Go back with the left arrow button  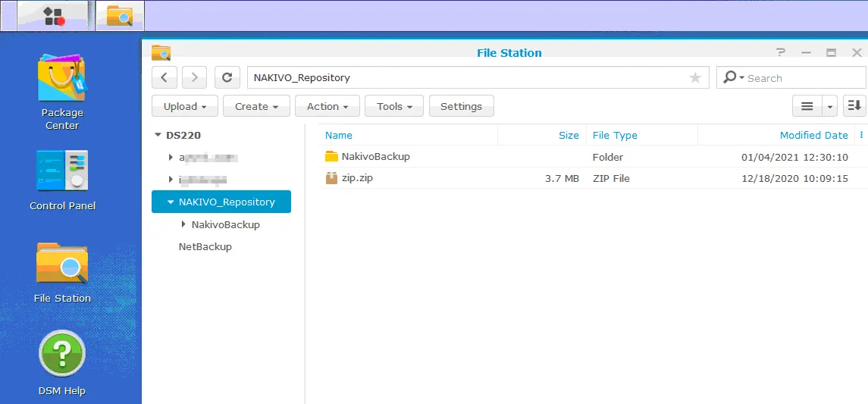[165, 77]
